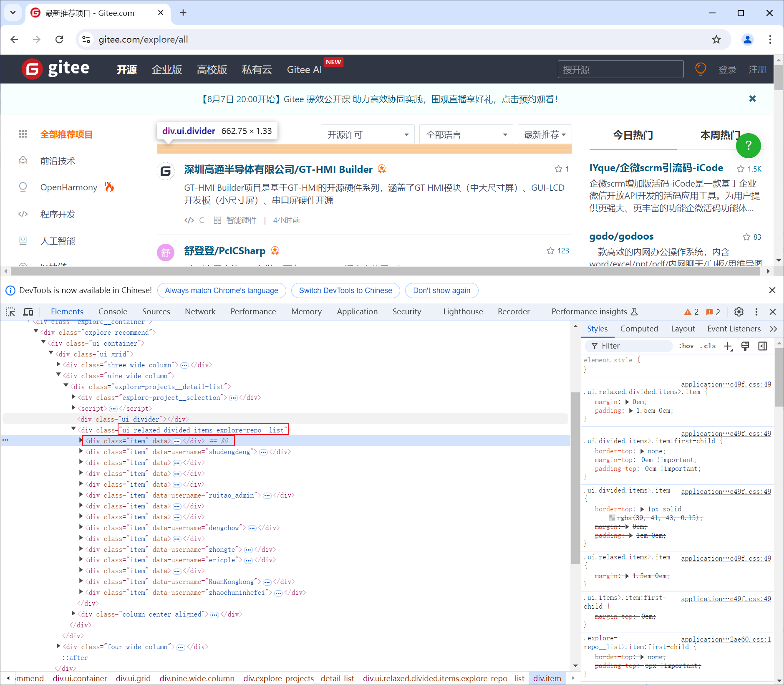Bookmark this page with the star icon
784x685 pixels.
pyautogui.click(x=716, y=39)
